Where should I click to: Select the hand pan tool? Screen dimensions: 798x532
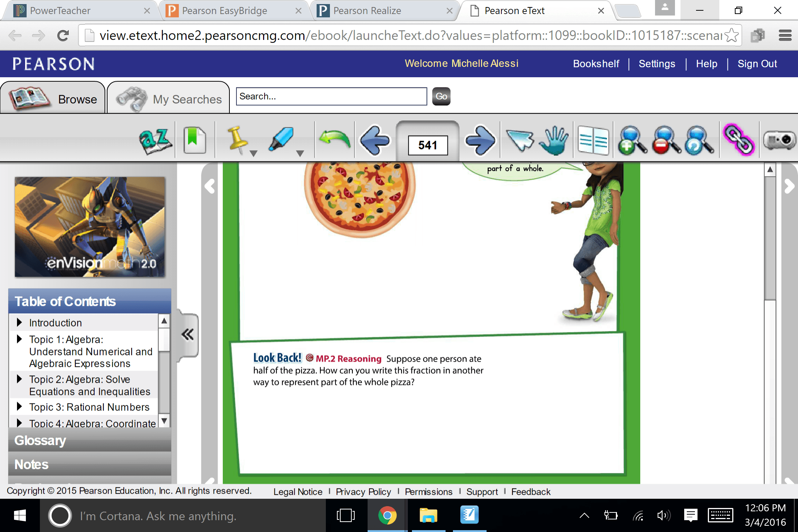point(554,140)
